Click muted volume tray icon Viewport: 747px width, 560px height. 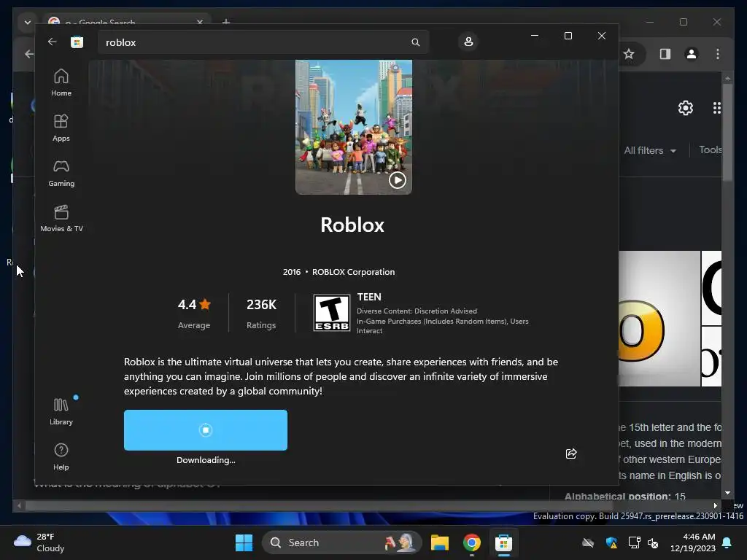point(653,542)
